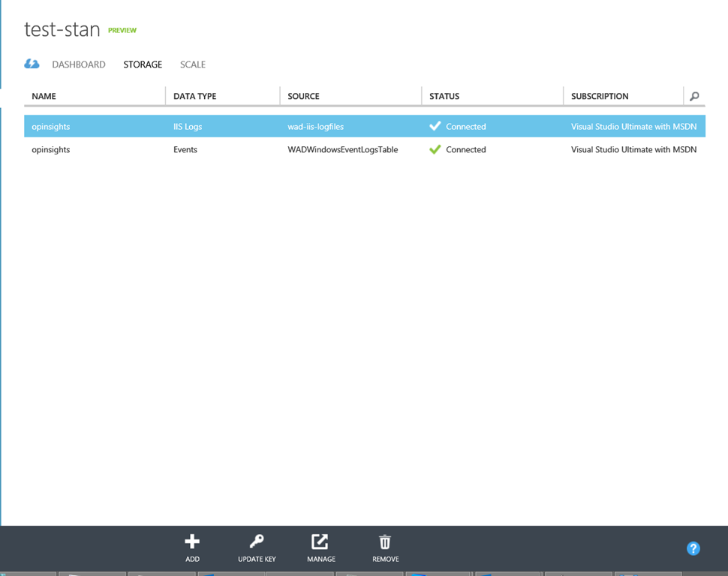Open the Scale tab
728x576 pixels.
tap(192, 64)
